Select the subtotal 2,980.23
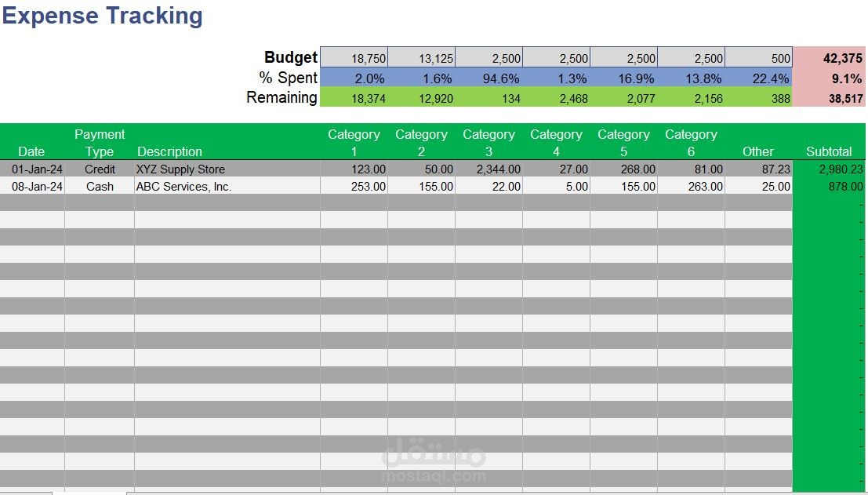 [829, 169]
